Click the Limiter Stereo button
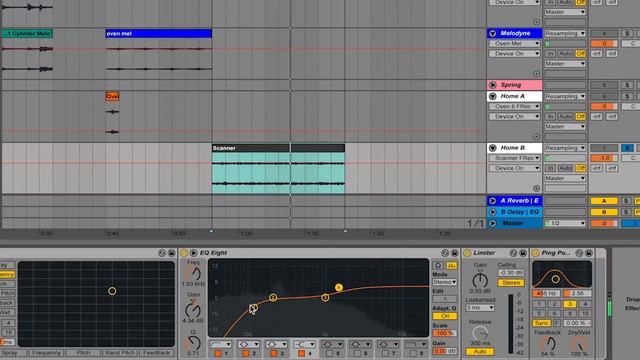Viewport: 640px width, 360px height. pos(511,282)
